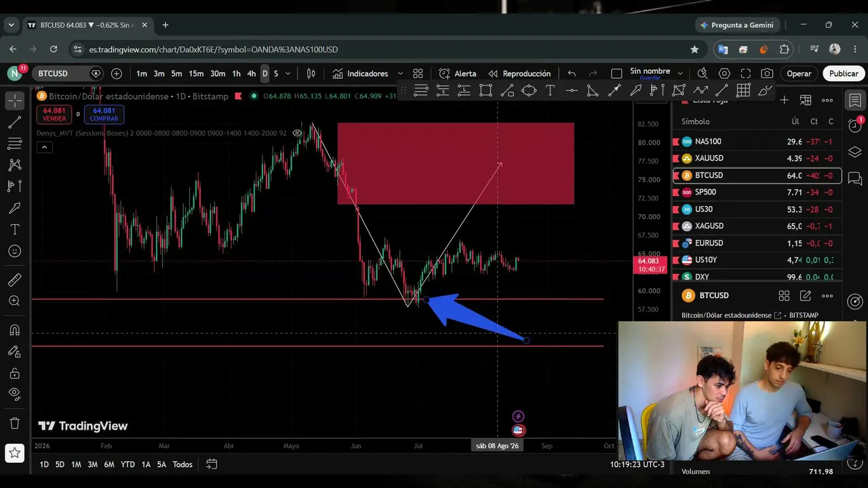Select the trend line drawing tool
Viewport: 868px width, 488px height.
(x=14, y=122)
